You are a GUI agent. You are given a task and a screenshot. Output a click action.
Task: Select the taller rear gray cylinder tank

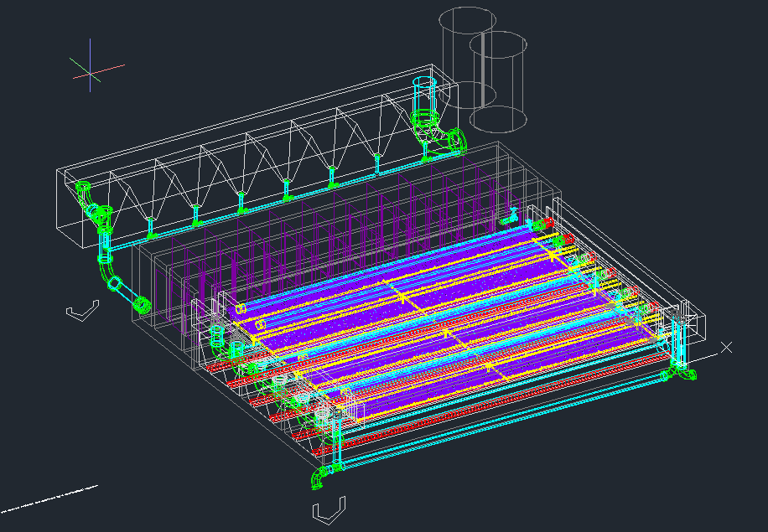pyautogui.click(x=467, y=57)
